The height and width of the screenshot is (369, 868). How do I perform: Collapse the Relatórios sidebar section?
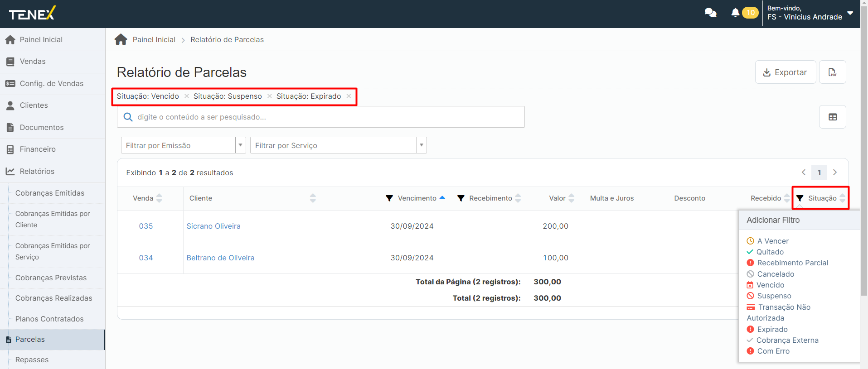[53, 172]
